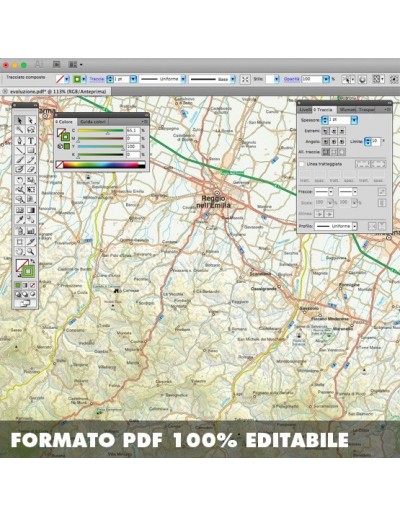This screenshot has width=400, height=517.
Task: Open the Stile dropdown in control bar
Action: [x=277, y=79]
